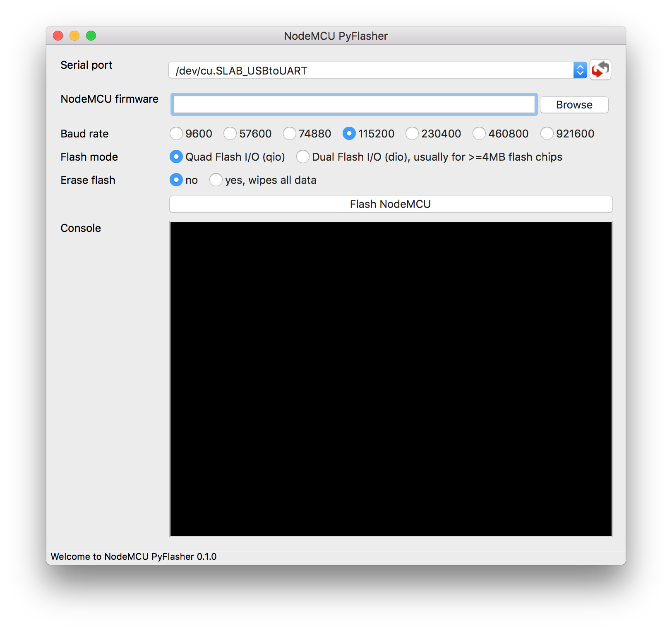Click the NodeMCU firmware path field
This screenshot has width=672, height=631.
(354, 104)
